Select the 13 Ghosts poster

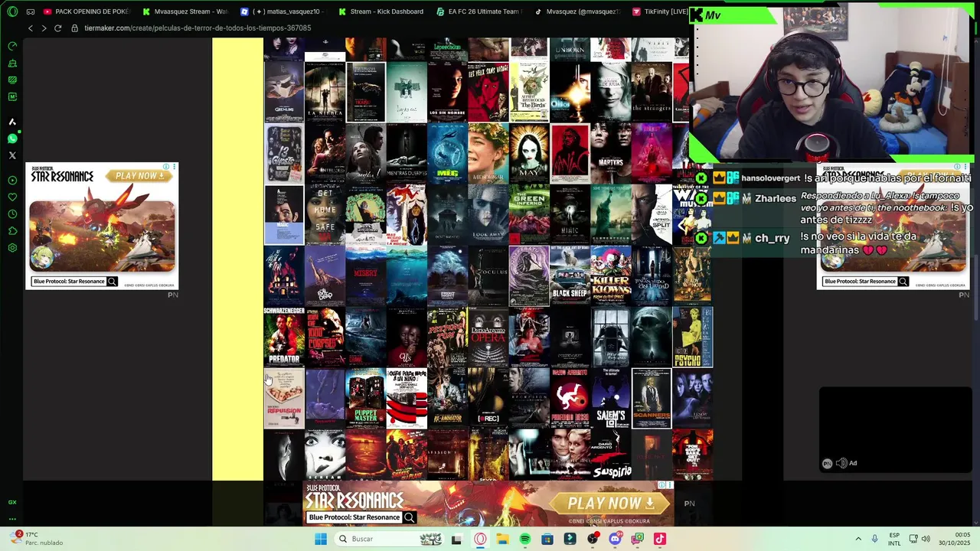(284, 154)
